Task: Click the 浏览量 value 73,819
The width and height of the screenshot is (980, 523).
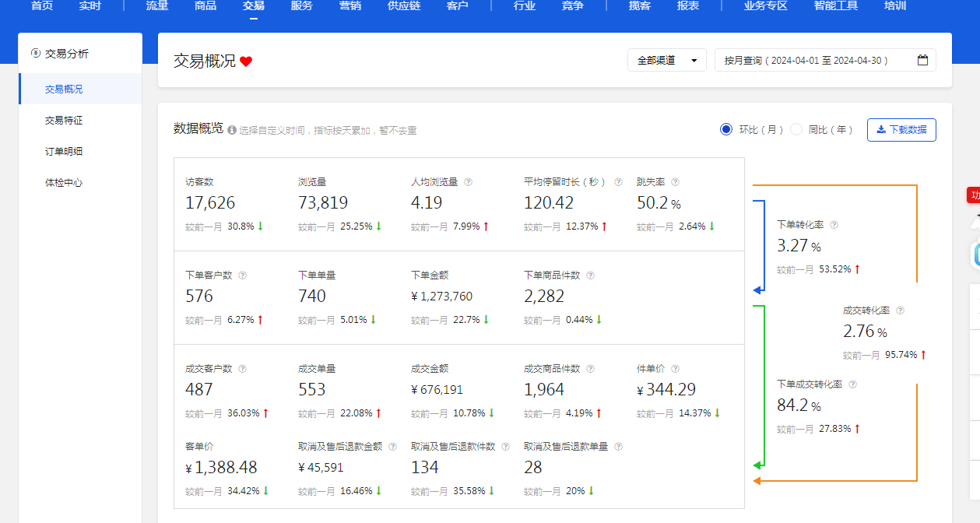Action: pyautogui.click(x=323, y=203)
